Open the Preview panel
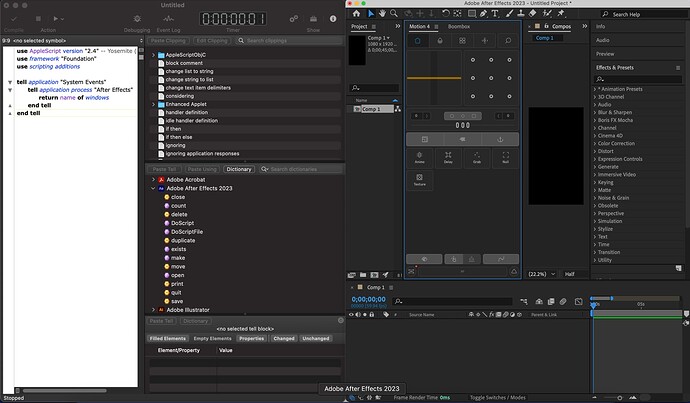The height and width of the screenshot is (403, 690). coord(605,54)
